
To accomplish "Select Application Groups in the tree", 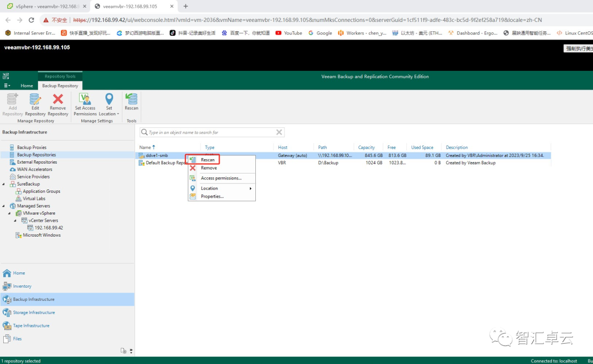I will 41,191.
